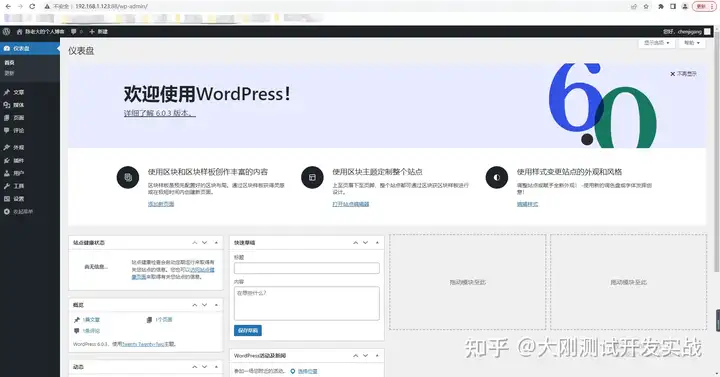Follow the 详细了解 6.0.3 版本 link
This screenshot has height=377, width=720.
pos(160,113)
